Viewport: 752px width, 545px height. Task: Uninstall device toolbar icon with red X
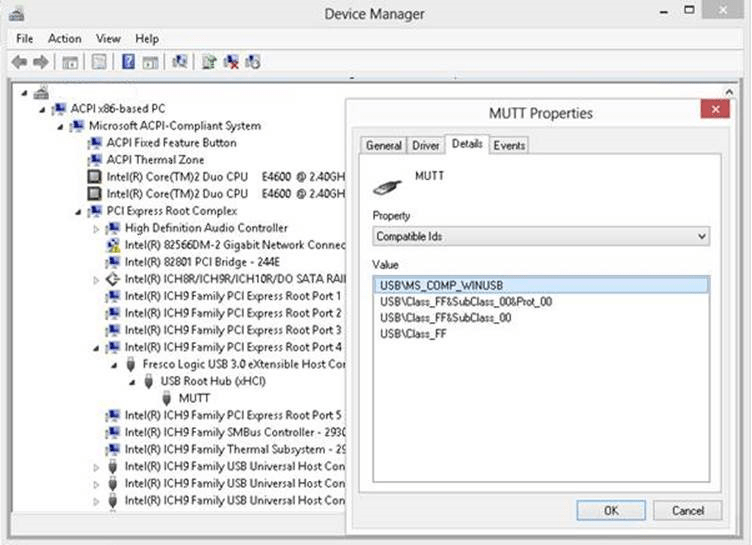tap(231, 62)
